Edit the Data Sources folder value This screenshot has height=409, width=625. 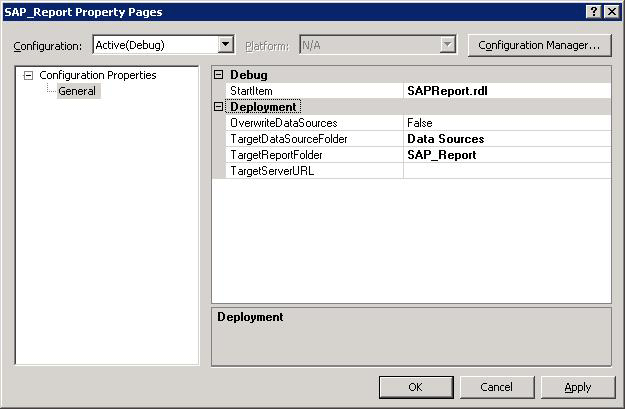point(507,139)
